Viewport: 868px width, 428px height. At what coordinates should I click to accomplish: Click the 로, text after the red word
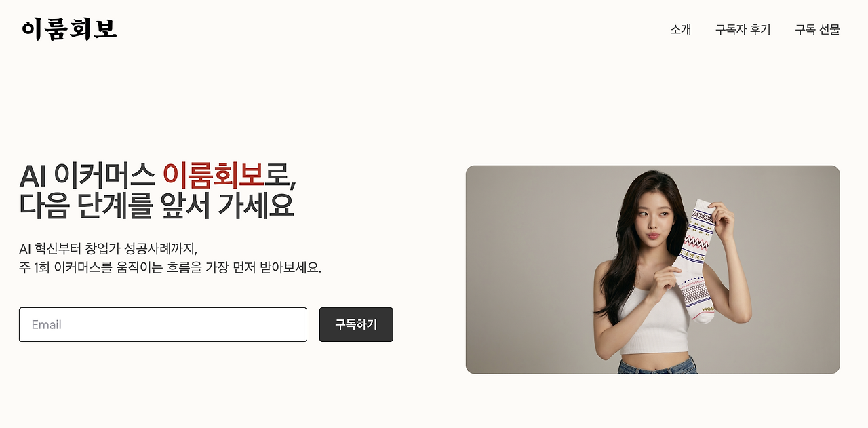[x=280, y=178]
